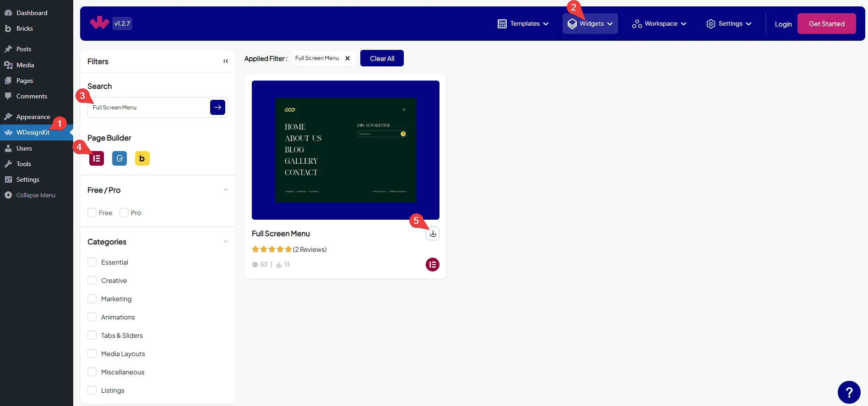The width and height of the screenshot is (868, 406).
Task: Open WDesignKit in the admin sidebar
Action: pos(33,133)
